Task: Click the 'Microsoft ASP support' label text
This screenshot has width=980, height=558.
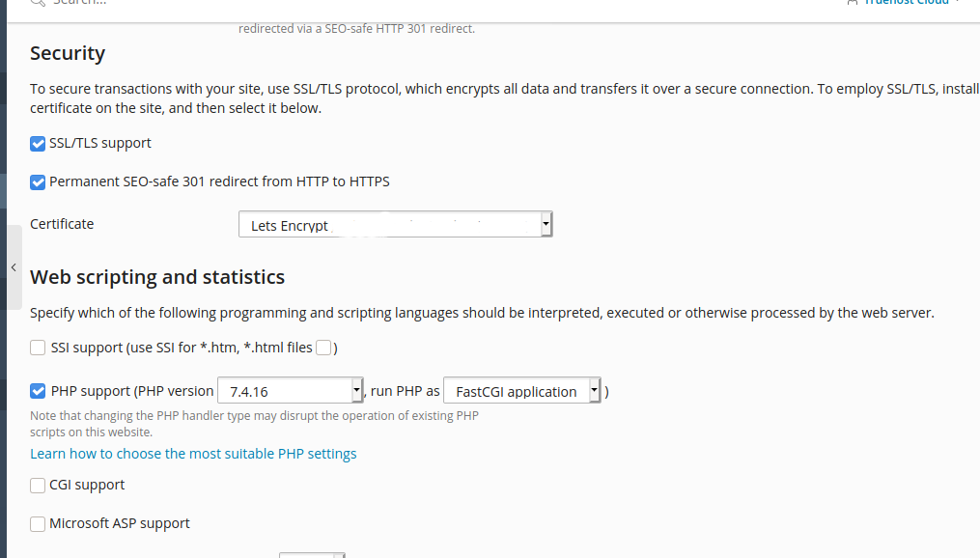Action: tap(120, 523)
